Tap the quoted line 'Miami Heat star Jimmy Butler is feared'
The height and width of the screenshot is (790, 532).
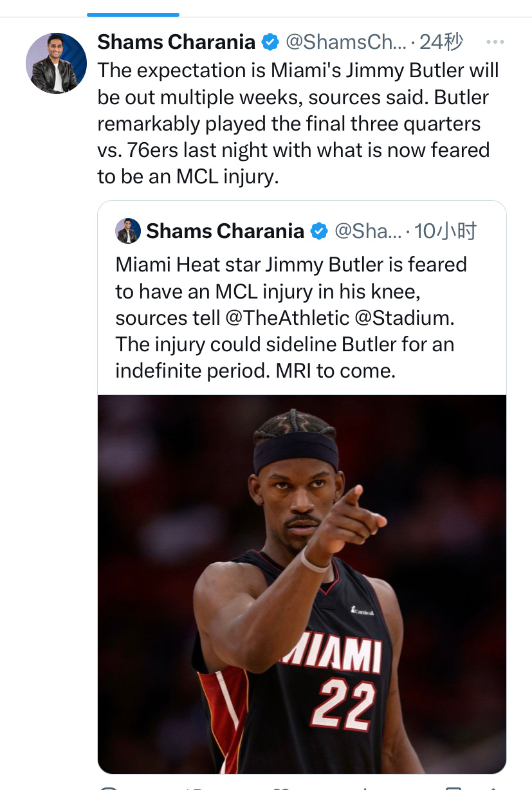pos(291,264)
